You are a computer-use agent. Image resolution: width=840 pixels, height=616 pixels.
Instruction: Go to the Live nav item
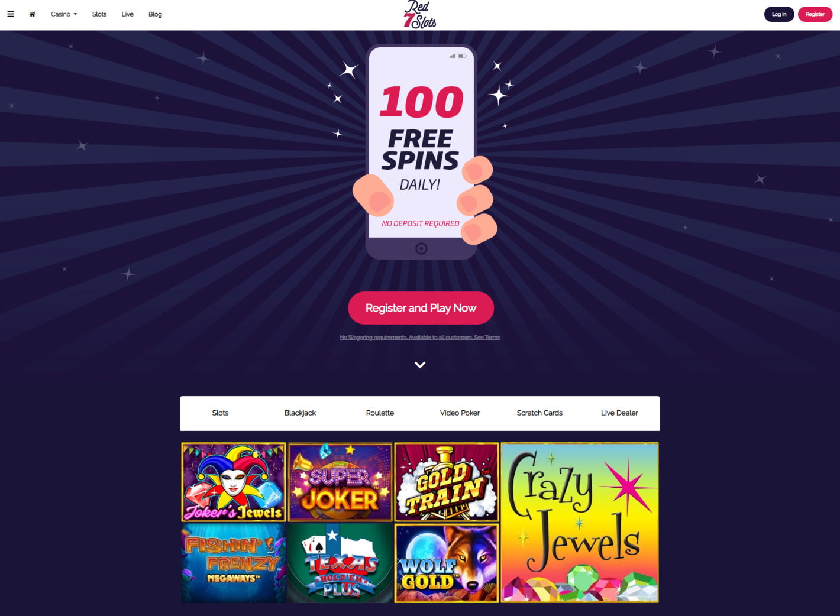pos(127,14)
